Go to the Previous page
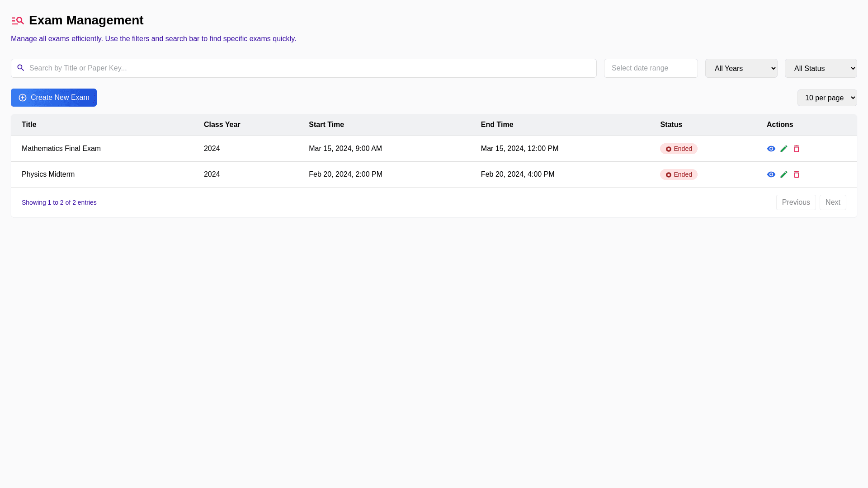The height and width of the screenshot is (488, 868). pyautogui.click(x=796, y=202)
